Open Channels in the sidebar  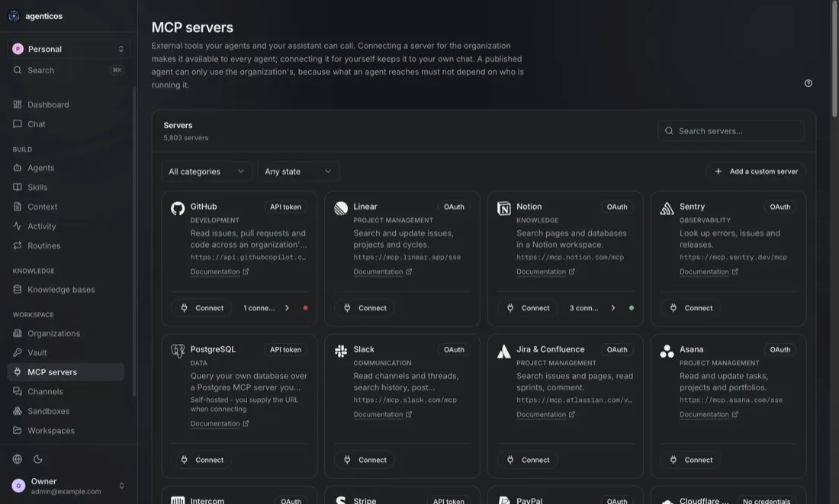[66, 392]
